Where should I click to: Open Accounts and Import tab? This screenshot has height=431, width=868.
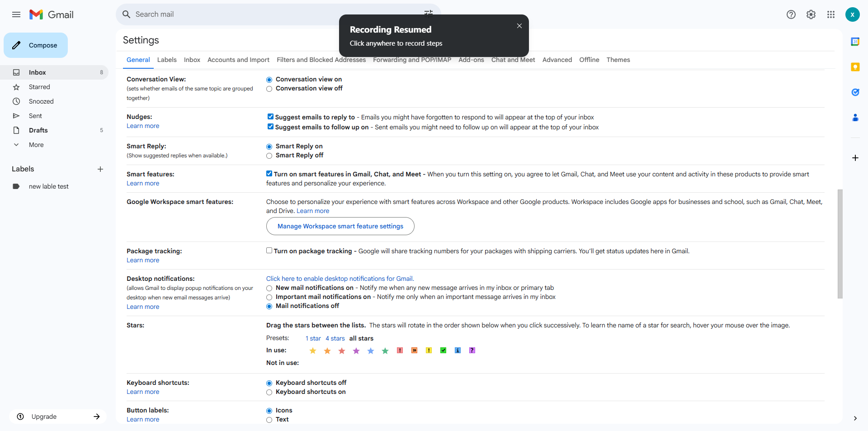pos(238,60)
